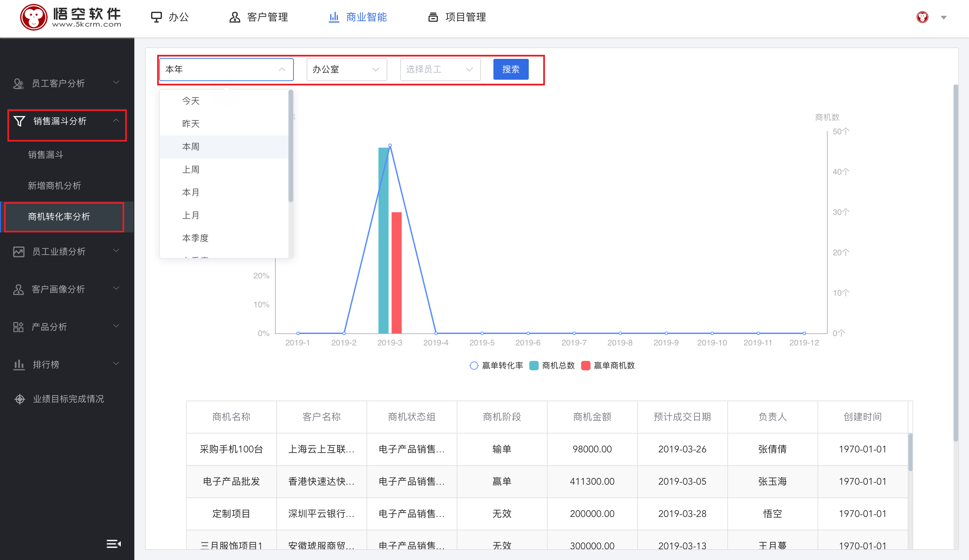Choose 今天 from the time list
Screen dimensions: 969x560
click(x=224, y=101)
